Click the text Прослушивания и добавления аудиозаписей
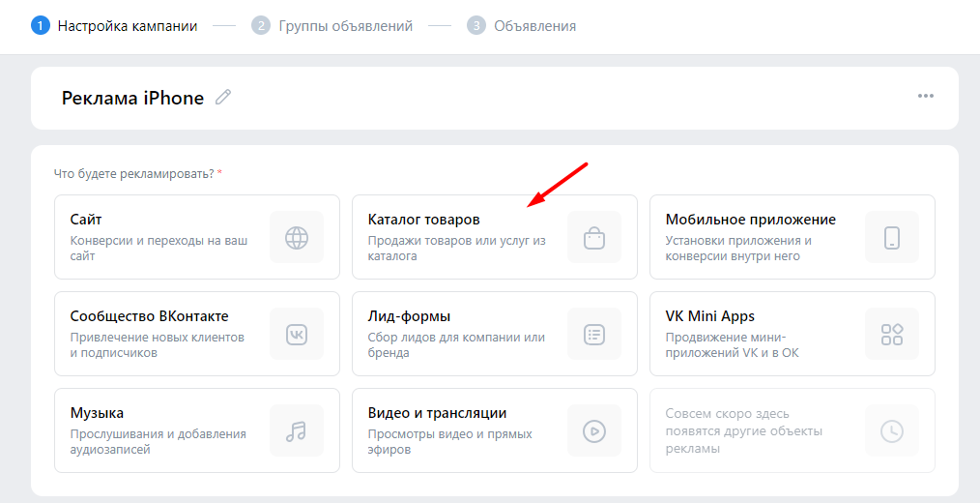 pyautogui.click(x=159, y=442)
